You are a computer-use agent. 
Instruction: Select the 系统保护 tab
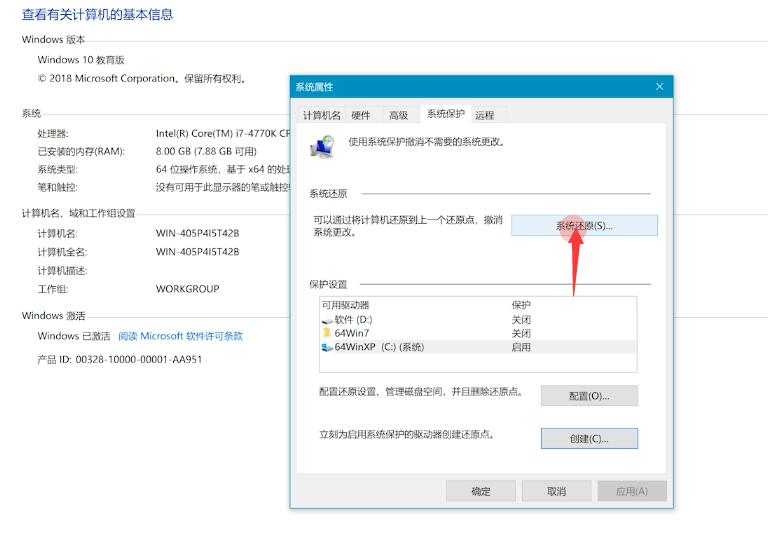[x=445, y=114]
